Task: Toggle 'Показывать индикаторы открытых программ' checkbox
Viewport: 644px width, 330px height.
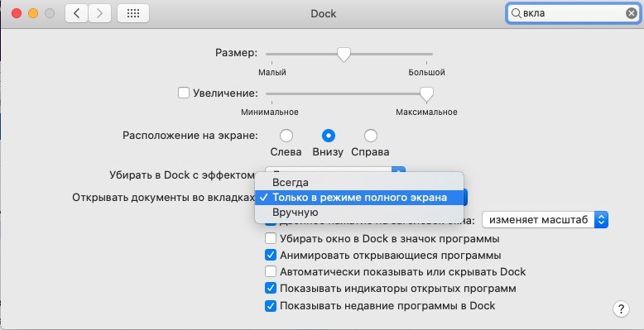Action: pyautogui.click(x=270, y=289)
